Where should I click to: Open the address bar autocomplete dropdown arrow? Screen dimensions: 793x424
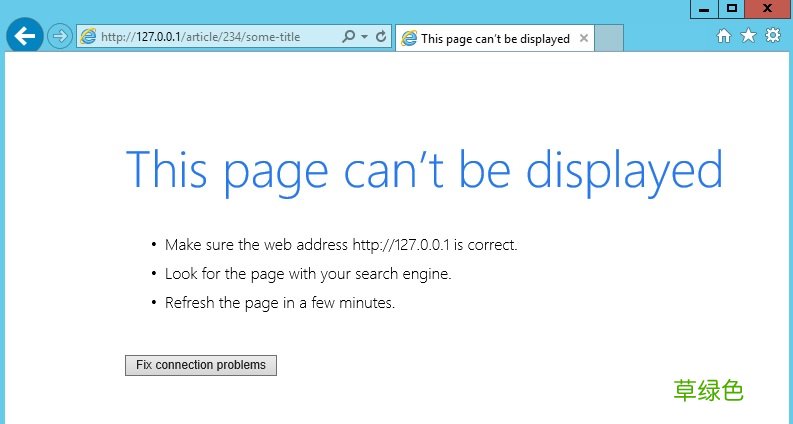[x=365, y=37]
